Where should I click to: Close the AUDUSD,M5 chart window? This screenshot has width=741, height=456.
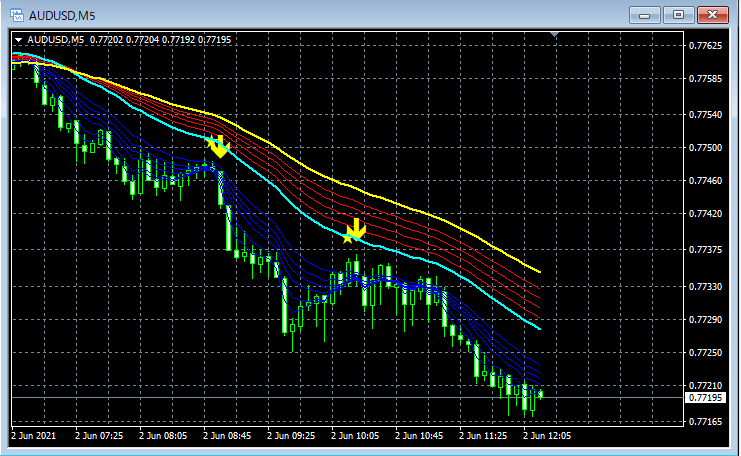pos(713,15)
